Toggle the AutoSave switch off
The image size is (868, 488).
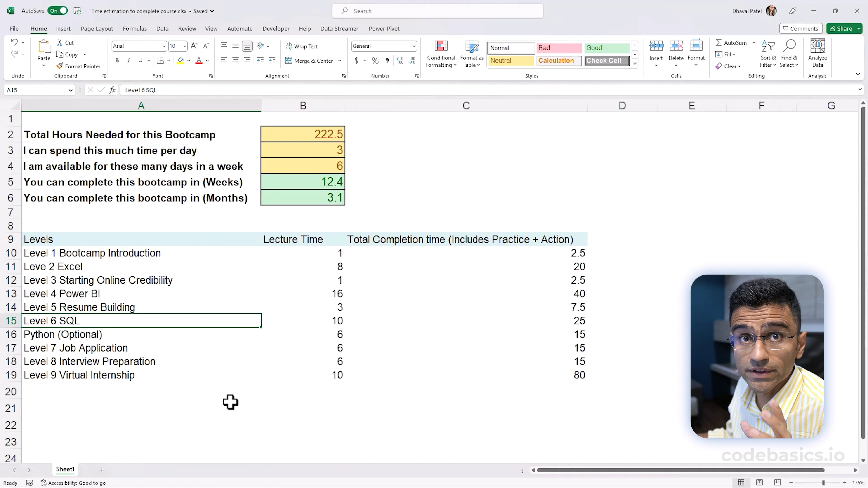click(x=58, y=11)
